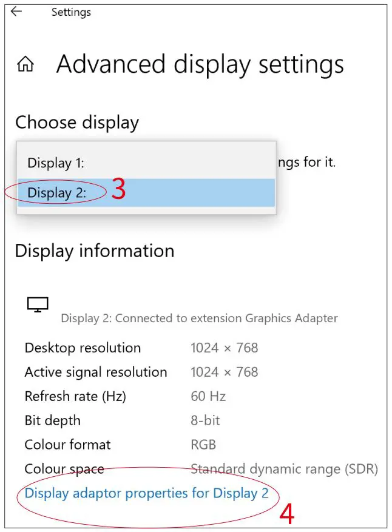This screenshot has width=392, height=532.
Task: Click the 1024 × 768 desktop resolution value
Action: (224, 348)
